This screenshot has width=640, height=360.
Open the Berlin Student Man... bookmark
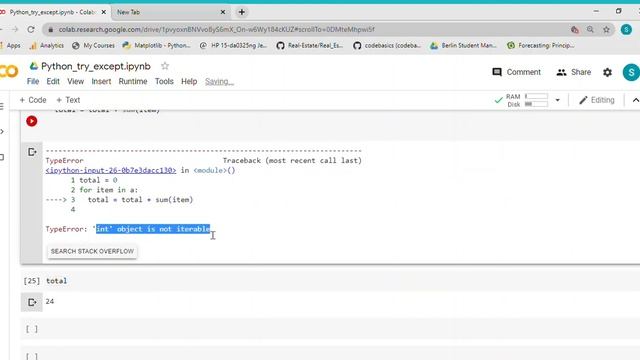[x=463, y=45]
